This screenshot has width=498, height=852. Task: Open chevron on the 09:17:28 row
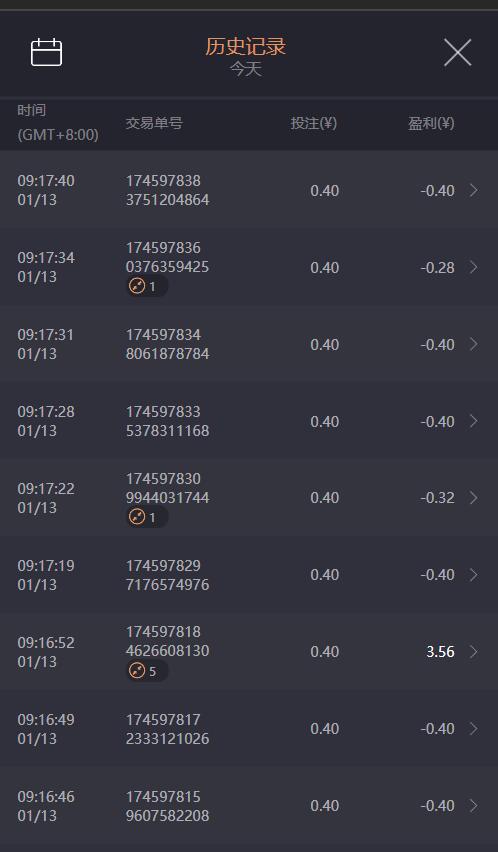(474, 421)
